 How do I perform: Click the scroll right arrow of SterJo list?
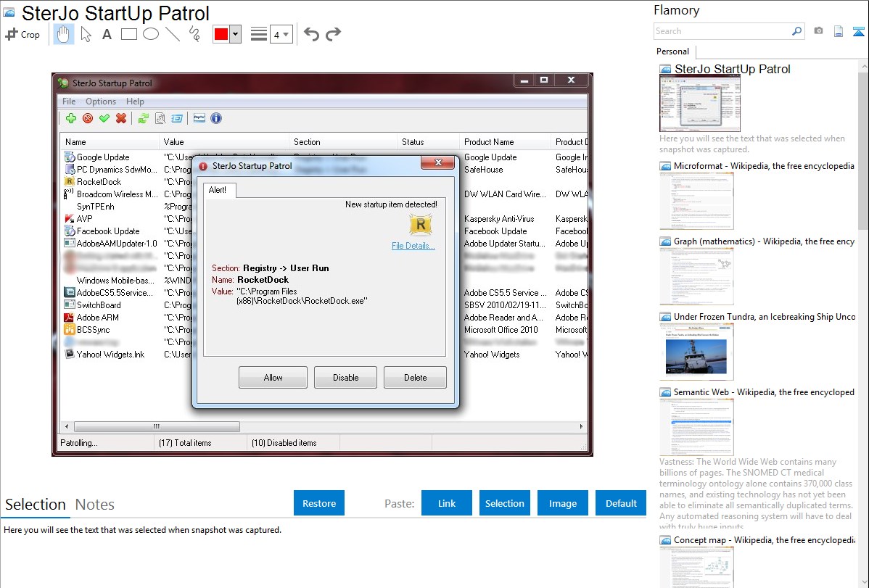(581, 426)
